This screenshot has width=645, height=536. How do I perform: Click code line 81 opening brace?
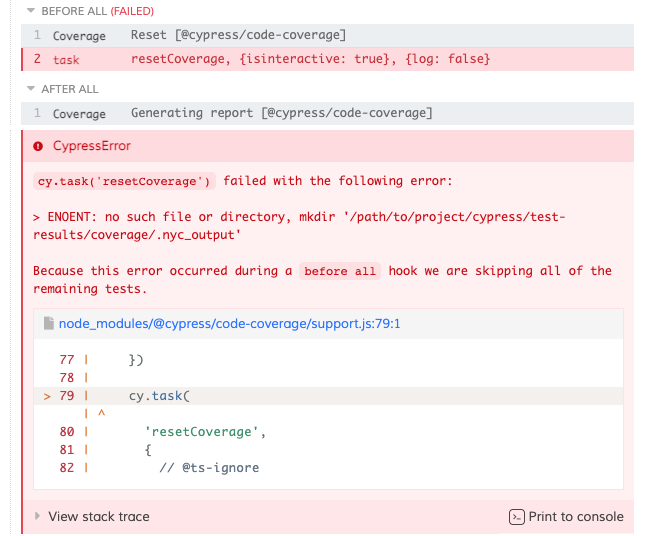tap(148, 450)
